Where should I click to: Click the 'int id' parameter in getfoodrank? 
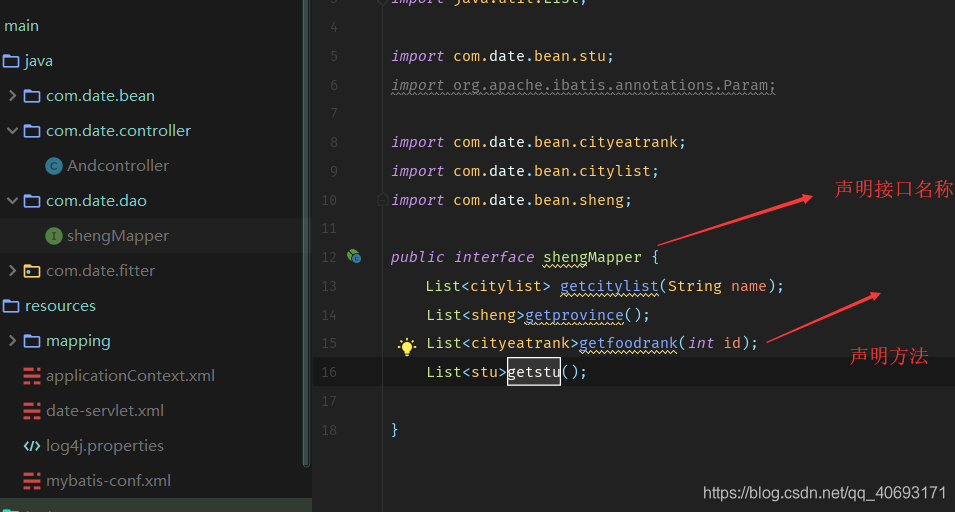[x=714, y=343]
